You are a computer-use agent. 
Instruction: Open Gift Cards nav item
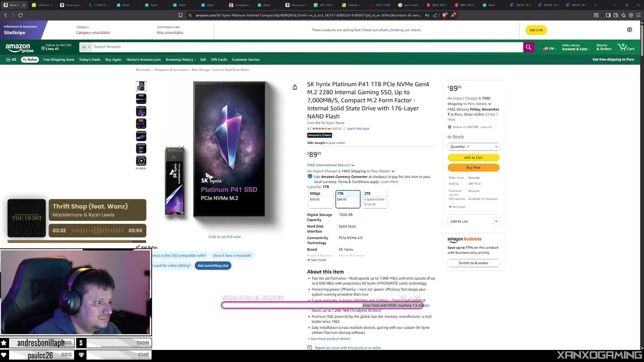[x=219, y=59]
